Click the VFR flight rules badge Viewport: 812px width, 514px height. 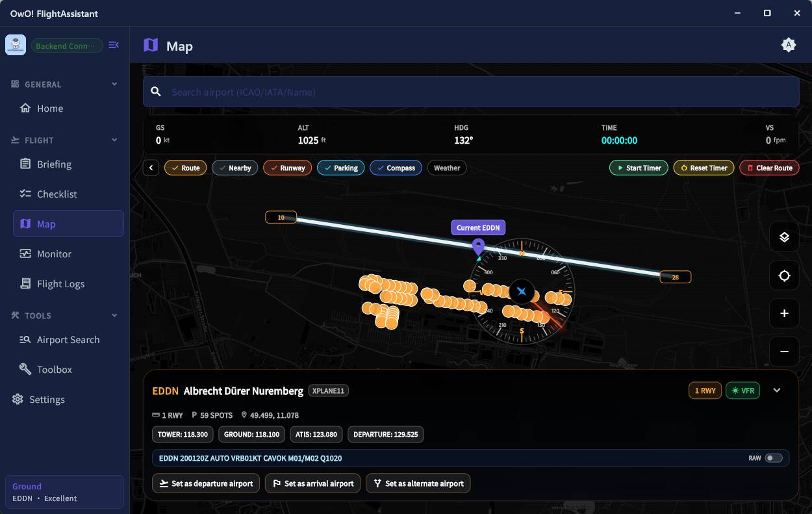[x=742, y=391]
